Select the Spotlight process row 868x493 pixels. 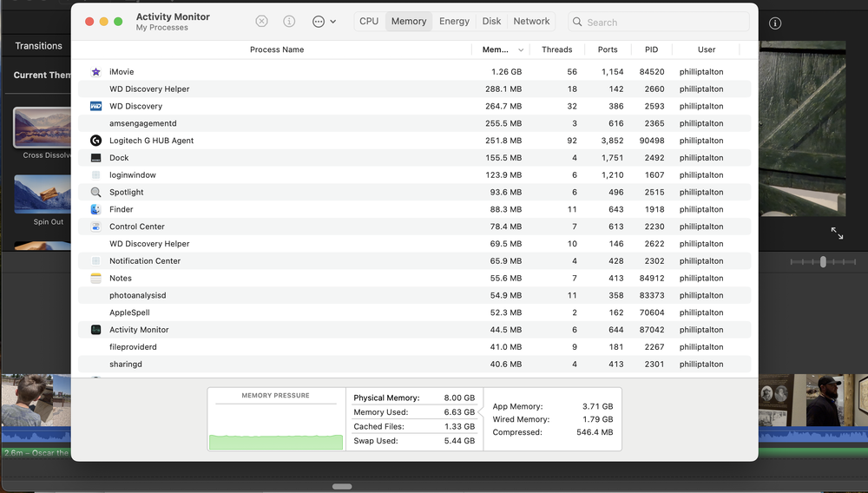[414, 192]
